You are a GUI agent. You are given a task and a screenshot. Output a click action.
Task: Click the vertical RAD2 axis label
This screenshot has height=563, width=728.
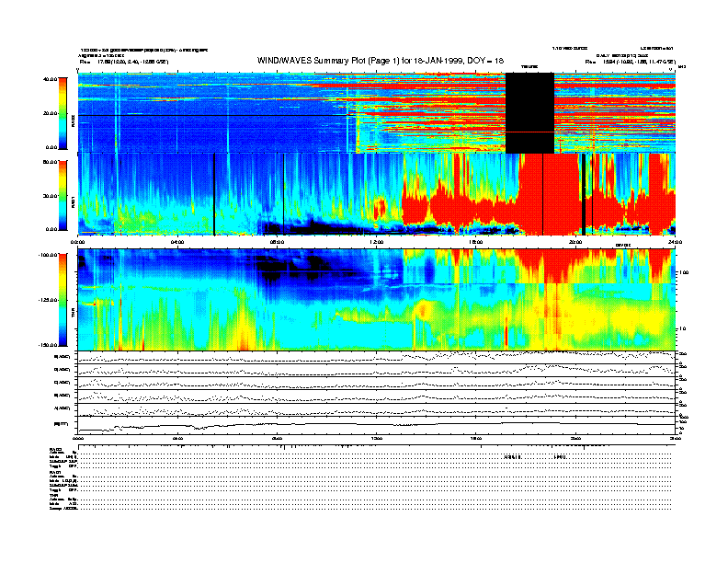pyautogui.click(x=73, y=121)
